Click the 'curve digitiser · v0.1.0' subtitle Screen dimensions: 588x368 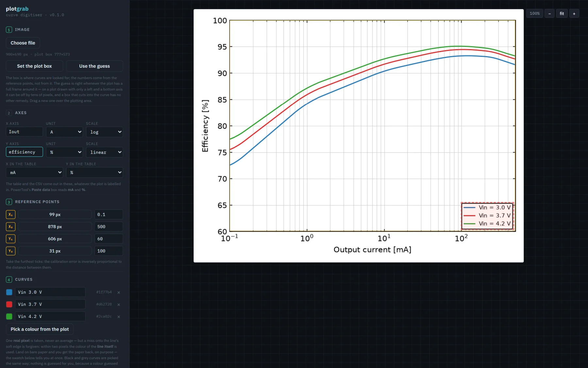click(x=35, y=15)
